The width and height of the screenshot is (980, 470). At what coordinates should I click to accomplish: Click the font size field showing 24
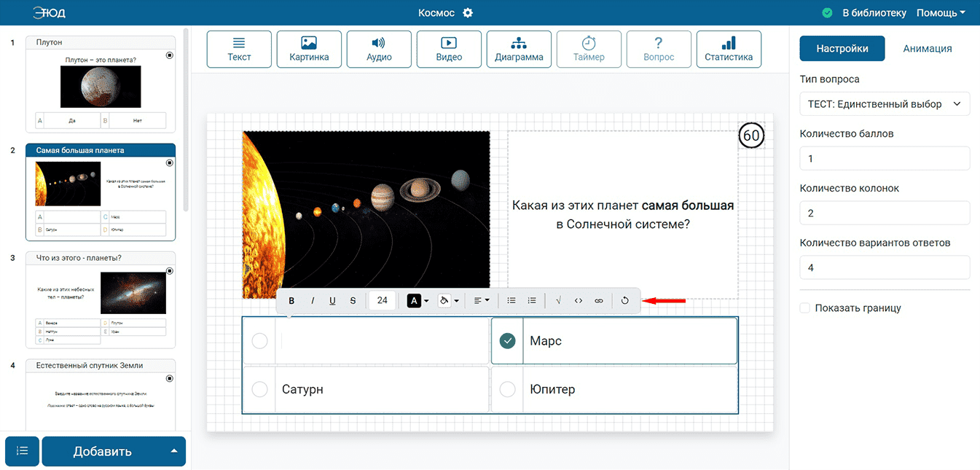(382, 300)
